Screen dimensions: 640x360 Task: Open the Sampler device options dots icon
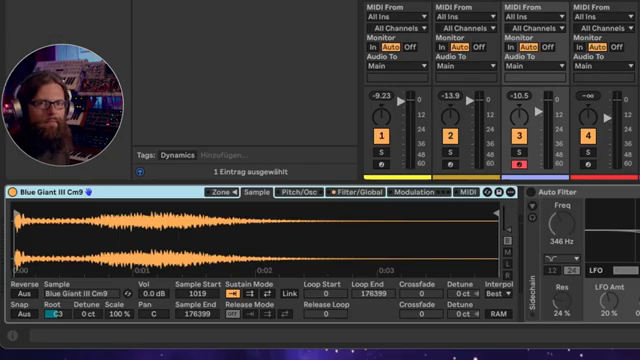click(x=511, y=192)
